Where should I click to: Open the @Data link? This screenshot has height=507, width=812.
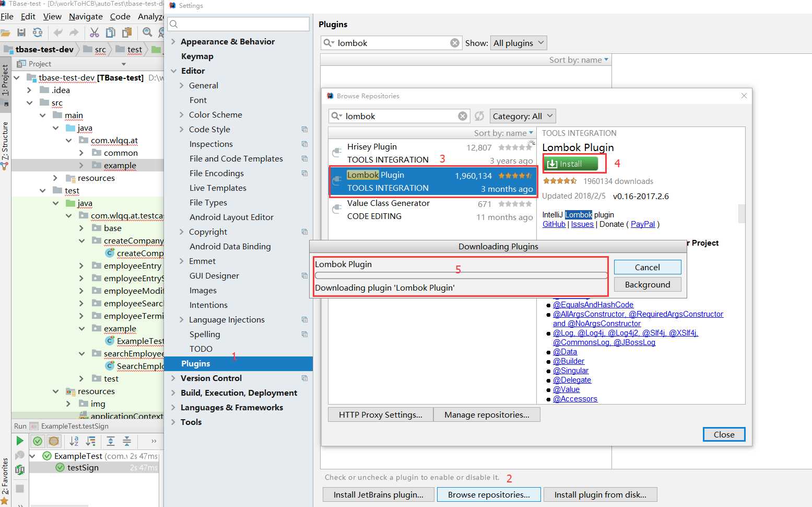pos(565,352)
